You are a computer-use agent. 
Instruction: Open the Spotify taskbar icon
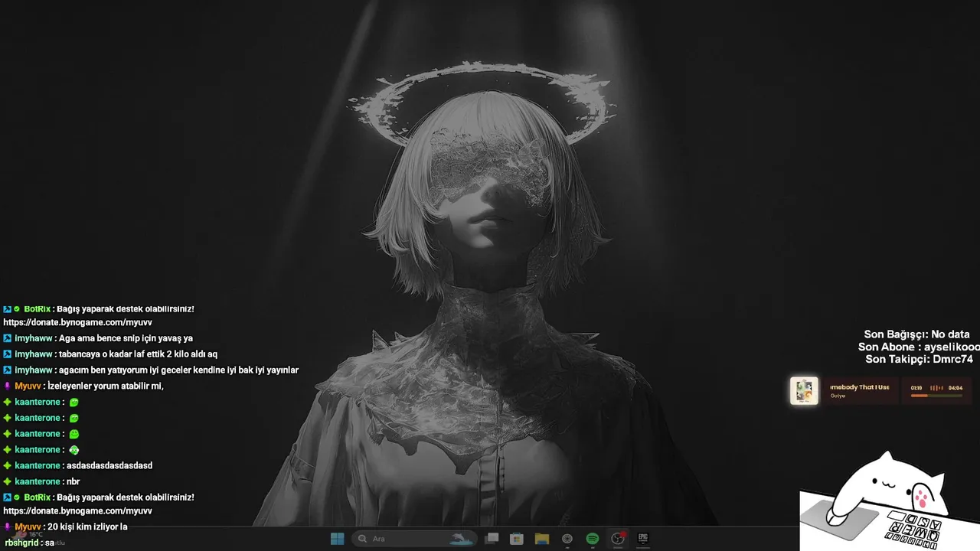[593, 539]
